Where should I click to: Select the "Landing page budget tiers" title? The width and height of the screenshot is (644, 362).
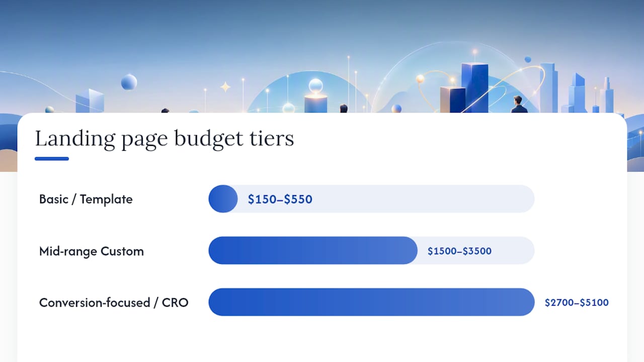(165, 139)
